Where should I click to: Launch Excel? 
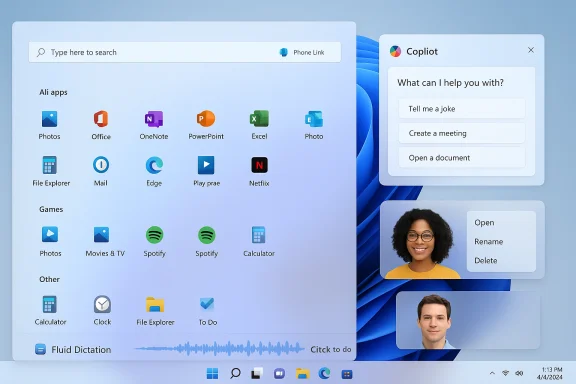(x=259, y=125)
